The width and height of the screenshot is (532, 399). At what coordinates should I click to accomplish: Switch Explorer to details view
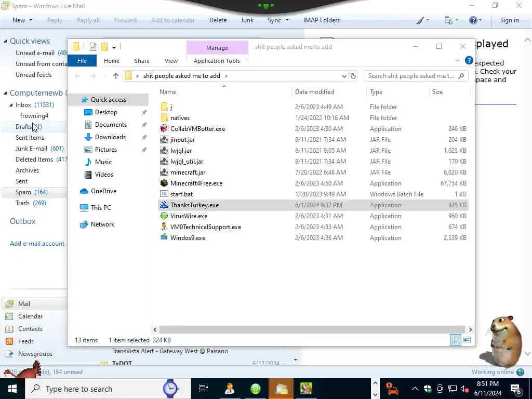(456, 340)
